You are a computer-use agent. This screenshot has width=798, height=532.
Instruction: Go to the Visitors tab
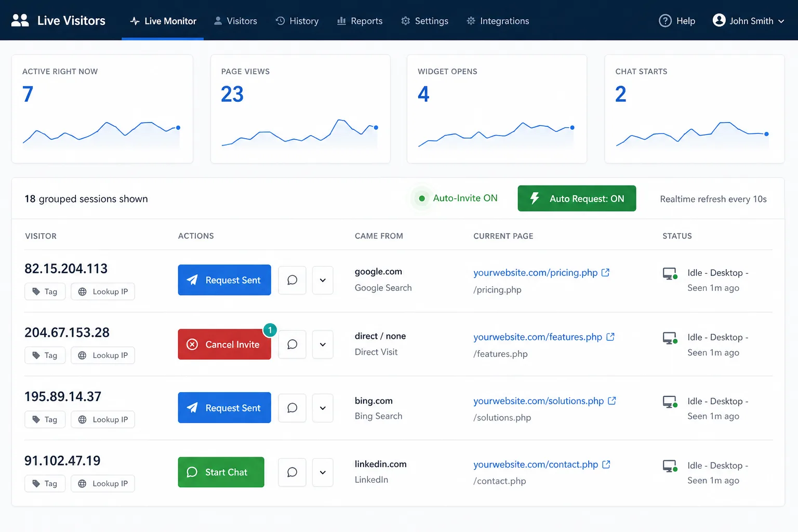tap(235, 21)
